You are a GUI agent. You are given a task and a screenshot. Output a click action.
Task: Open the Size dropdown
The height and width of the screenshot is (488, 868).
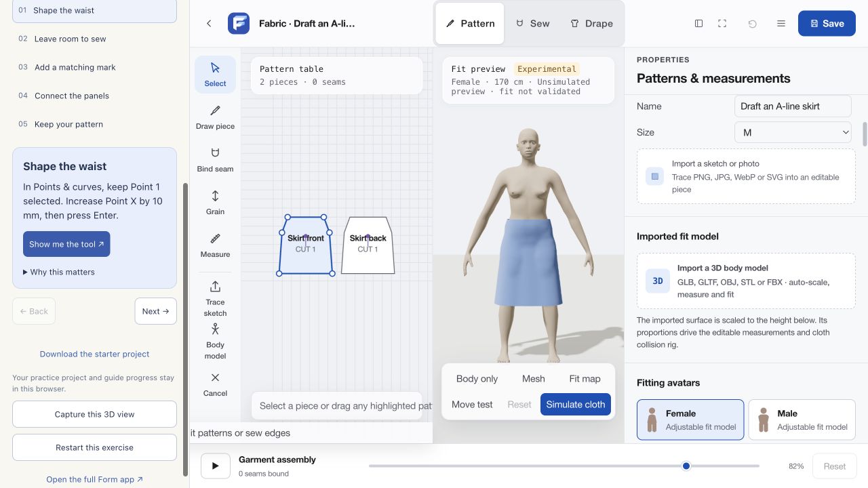(793, 132)
